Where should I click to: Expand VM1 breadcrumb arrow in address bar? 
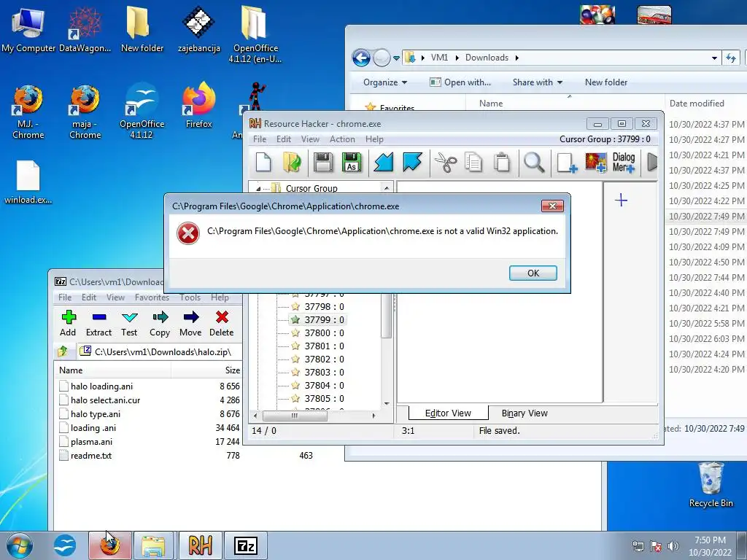click(x=457, y=58)
